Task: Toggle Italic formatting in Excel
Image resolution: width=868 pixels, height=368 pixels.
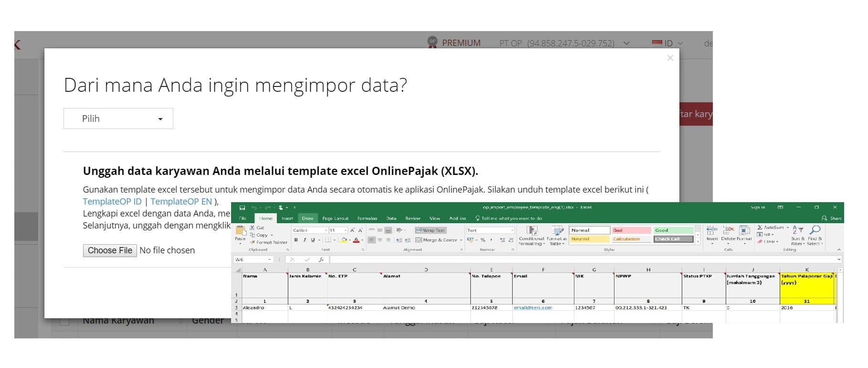Action: tap(305, 240)
